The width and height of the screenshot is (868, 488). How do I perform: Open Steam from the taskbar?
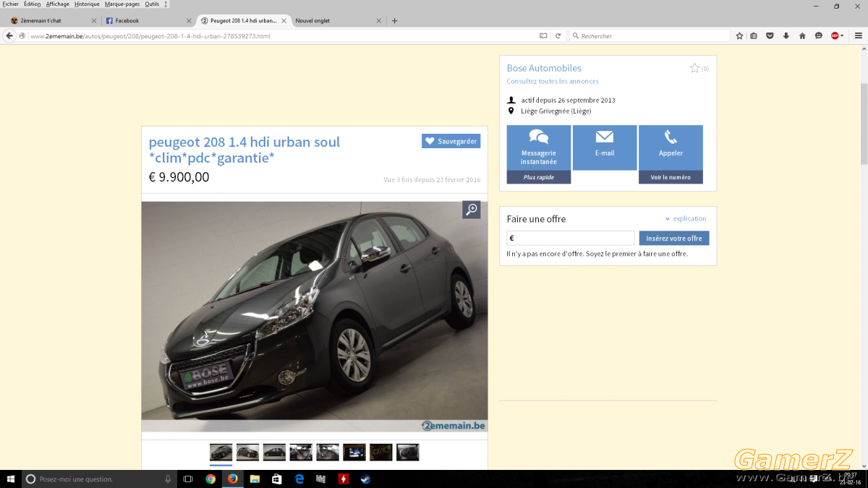(x=365, y=479)
